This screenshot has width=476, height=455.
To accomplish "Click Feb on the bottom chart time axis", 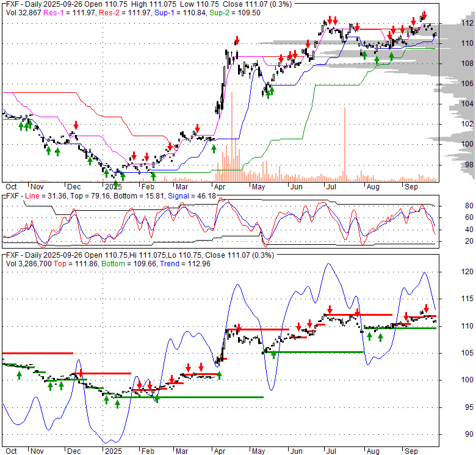I will click(x=148, y=451).
